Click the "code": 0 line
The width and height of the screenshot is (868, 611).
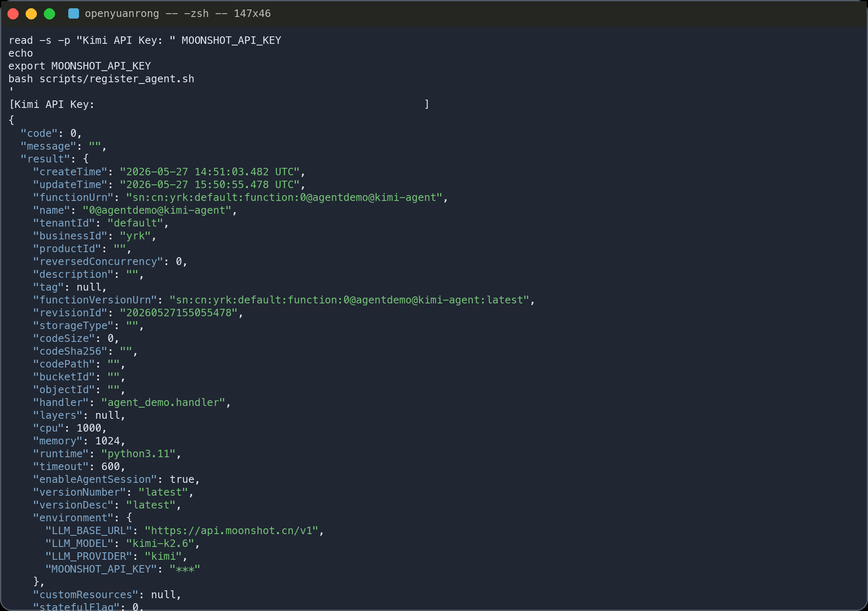[x=51, y=134]
